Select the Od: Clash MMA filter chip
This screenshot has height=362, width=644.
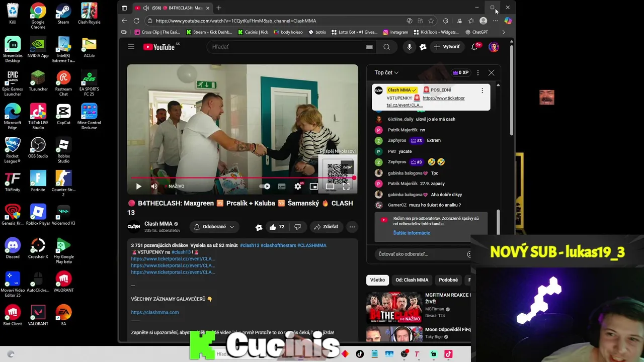click(x=412, y=280)
